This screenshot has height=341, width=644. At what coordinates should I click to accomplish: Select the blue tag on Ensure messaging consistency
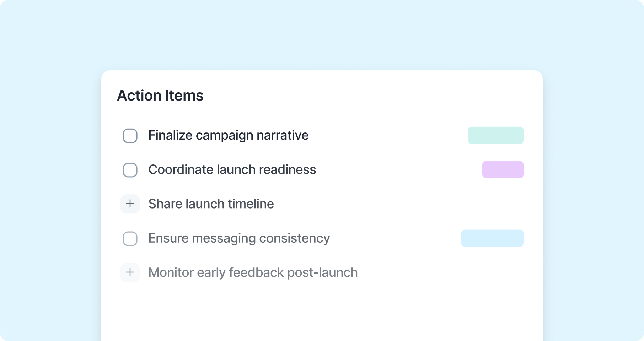(492, 238)
